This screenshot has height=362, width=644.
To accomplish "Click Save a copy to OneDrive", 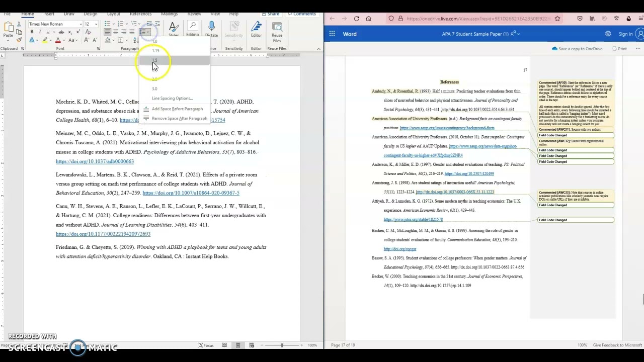I will pyautogui.click(x=578, y=49).
